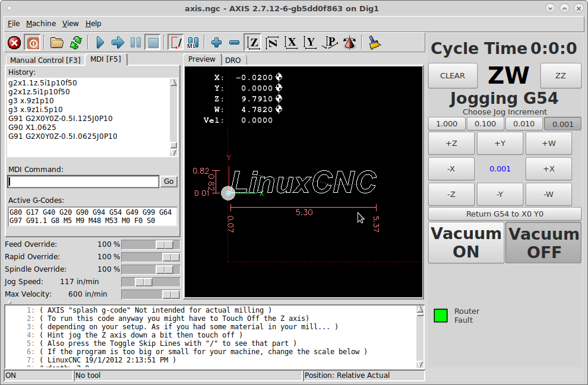Click the MDI Command input field
The height and width of the screenshot is (385, 588).
click(x=83, y=182)
